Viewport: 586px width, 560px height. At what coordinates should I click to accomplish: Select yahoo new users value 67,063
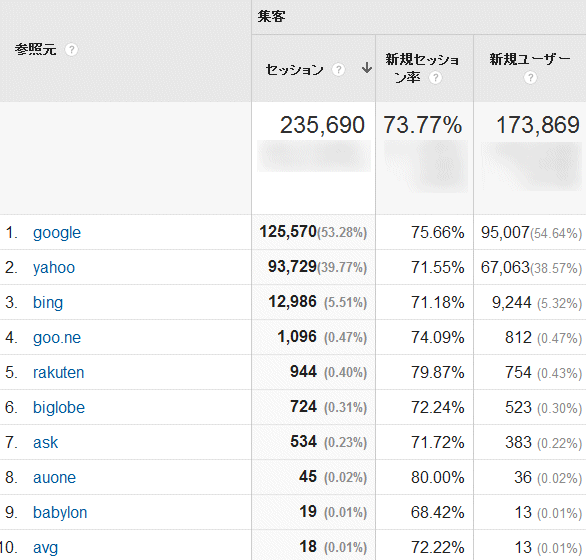pyautogui.click(x=505, y=268)
